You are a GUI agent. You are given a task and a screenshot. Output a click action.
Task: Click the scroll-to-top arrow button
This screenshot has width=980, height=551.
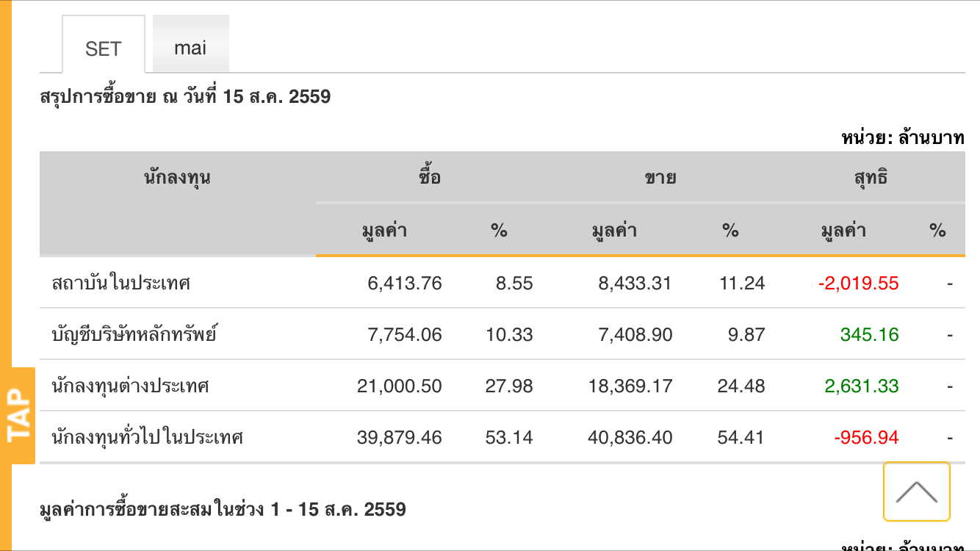tap(916, 491)
